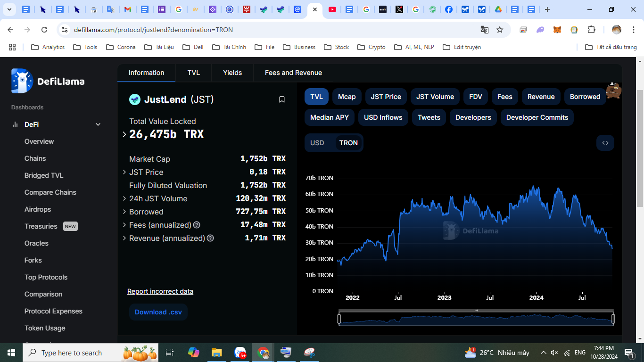The image size is (644, 362).
Task: Open the tab search dropdown arrow
Action: (x=9, y=9)
